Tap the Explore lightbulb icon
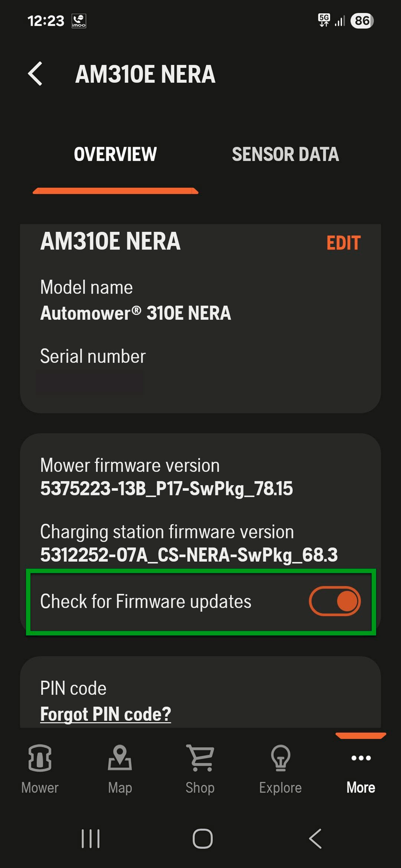401x868 pixels. (x=280, y=758)
